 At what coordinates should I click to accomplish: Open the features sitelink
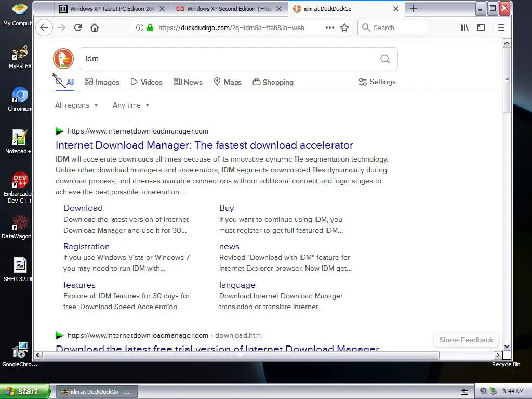click(x=79, y=285)
